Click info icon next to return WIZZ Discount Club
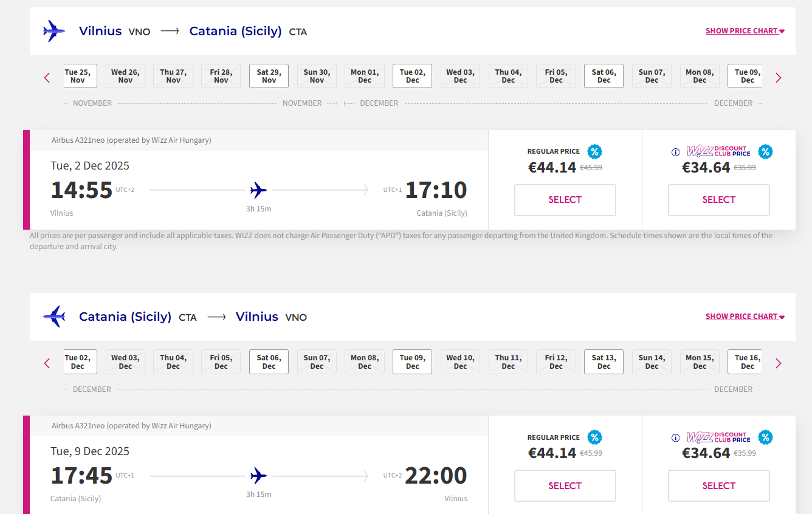 (x=675, y=437)
